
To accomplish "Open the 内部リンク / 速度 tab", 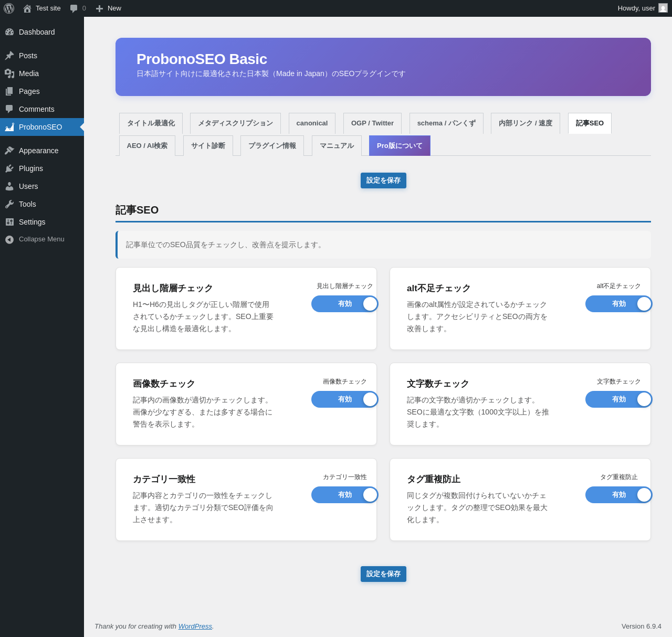I will pyautogui.click(x=526, y=123).
